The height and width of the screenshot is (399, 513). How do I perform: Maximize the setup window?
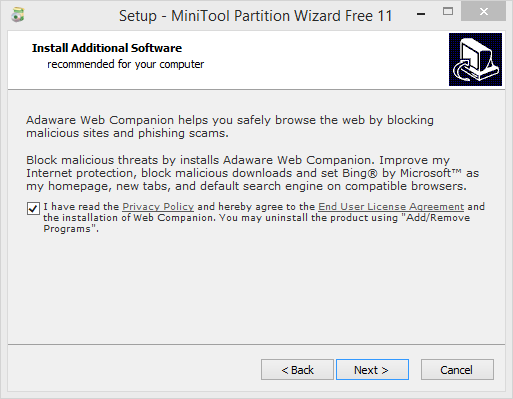(x=448, y=12)
